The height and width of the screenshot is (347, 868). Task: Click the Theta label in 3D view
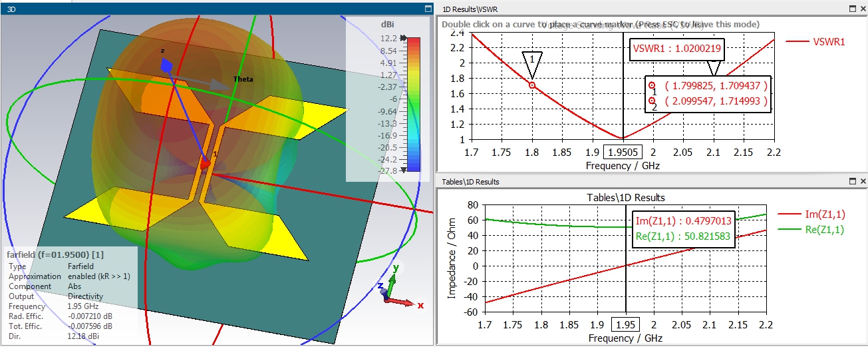point(243,79)
